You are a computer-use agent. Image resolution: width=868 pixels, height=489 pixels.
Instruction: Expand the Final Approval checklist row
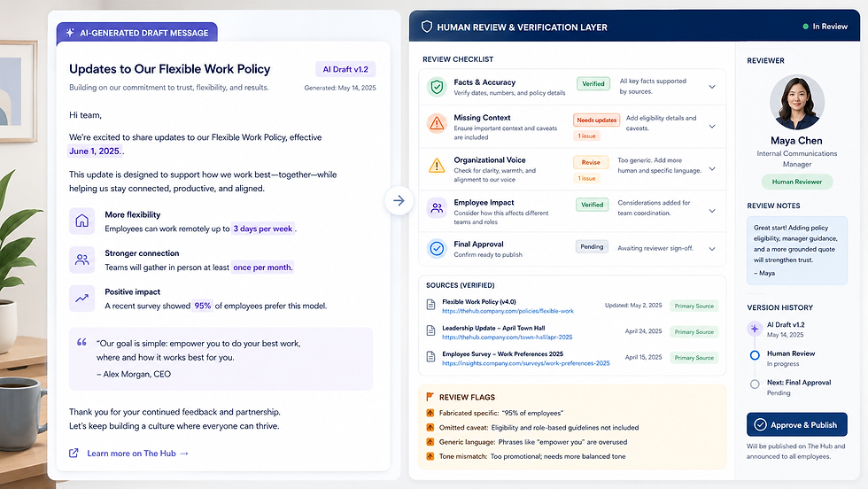(712, 249)
